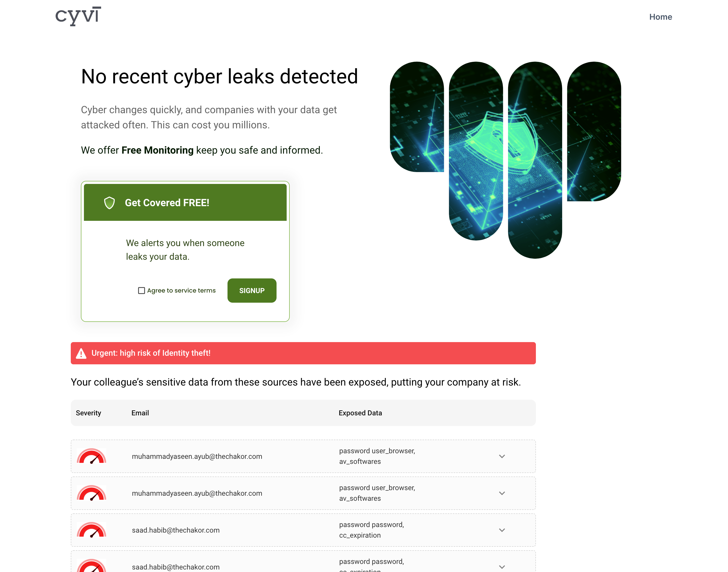The width and height of the screenshot is (728, 572).
Task: Click the shield icon in Get Covered banner
Action: 109,203
